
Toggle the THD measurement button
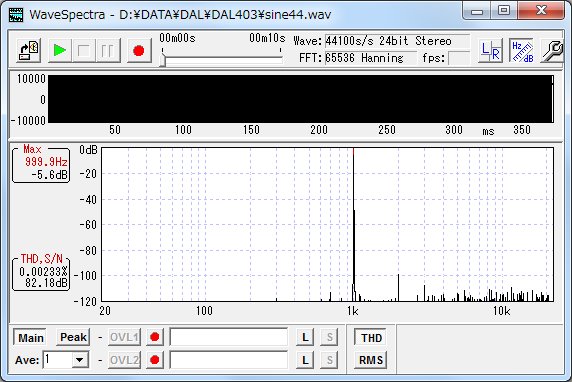click(x=371, y=337)
